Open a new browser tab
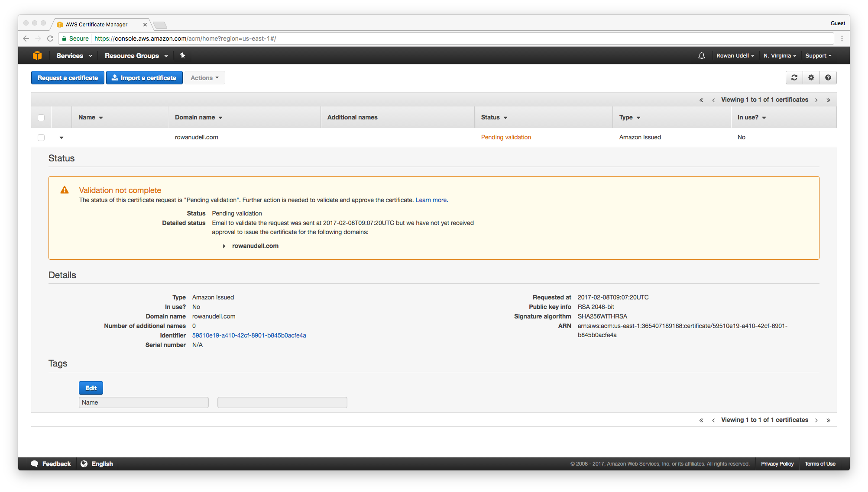 (x=160, y=25)
